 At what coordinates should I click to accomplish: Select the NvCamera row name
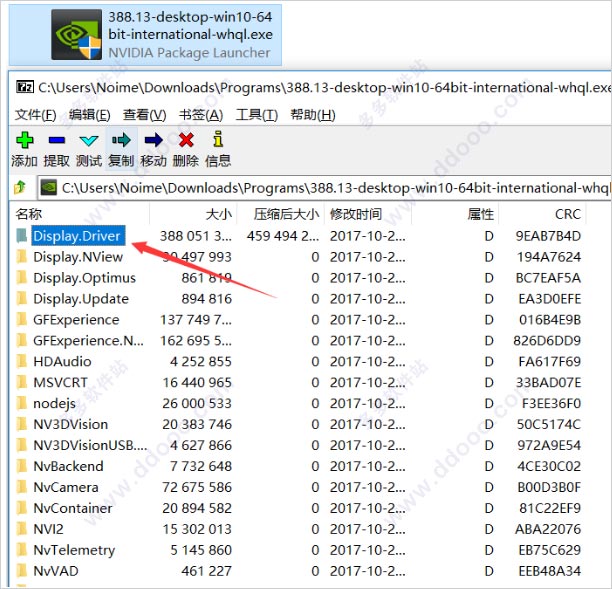tap(66, 487)
